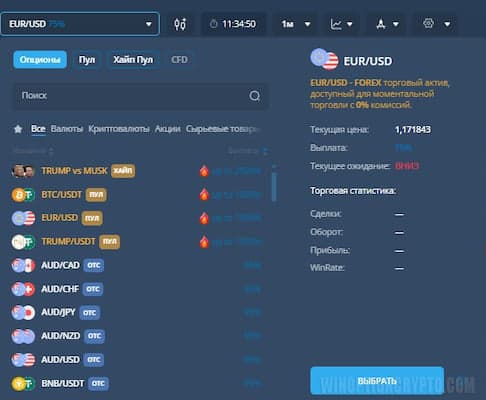
Task: Open the drawing tools compass dropdown
Action: point(387,24)
